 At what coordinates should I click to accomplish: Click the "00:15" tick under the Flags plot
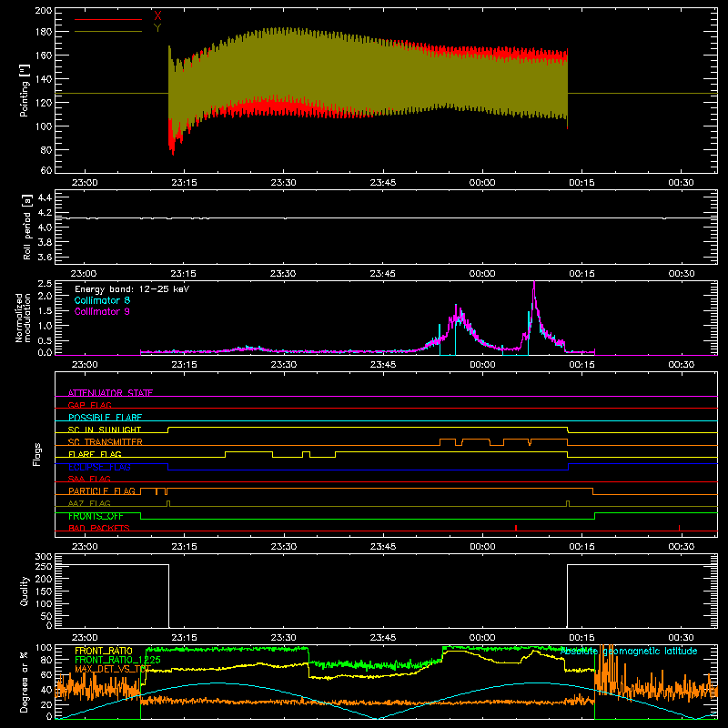click(x=581, y=547)
